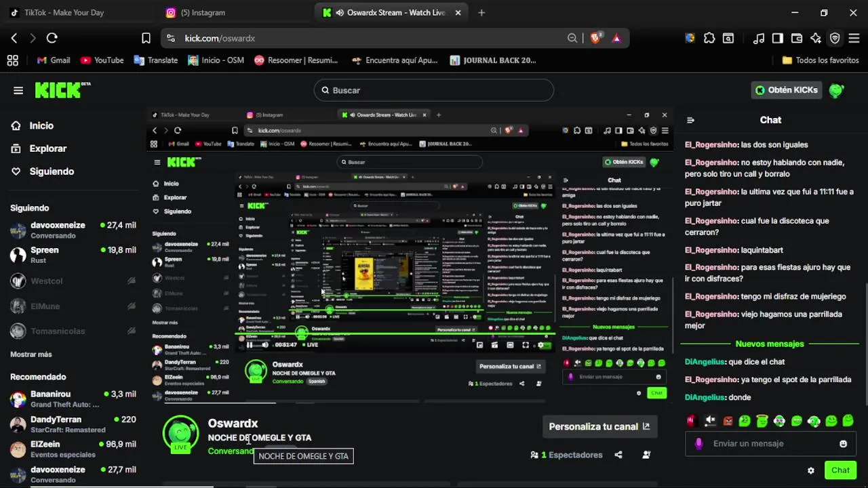Open offline channel Westcol in main sidebar

pos(73,281)
